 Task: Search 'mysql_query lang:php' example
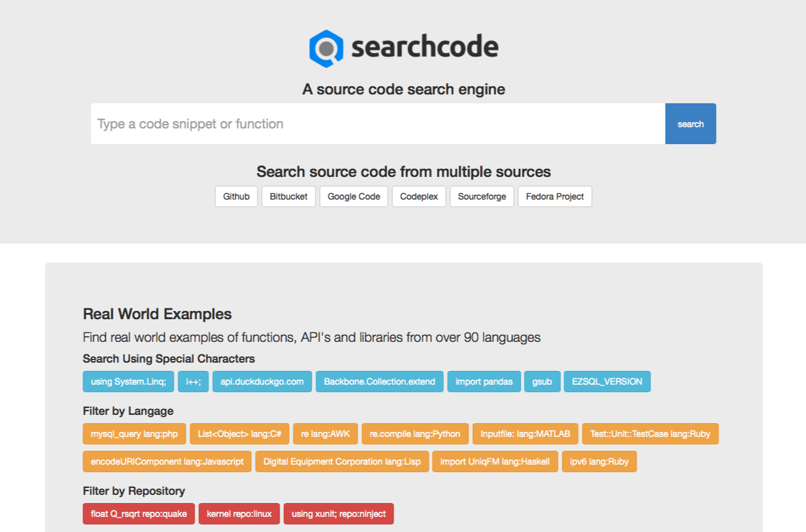134,434
